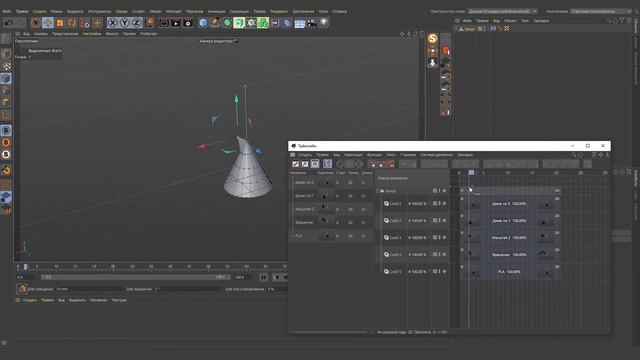Image resolution: width=640 pixels, height=360 pixels.
Task: Select the PLA motion clip
Action: [x=510, y=271]
